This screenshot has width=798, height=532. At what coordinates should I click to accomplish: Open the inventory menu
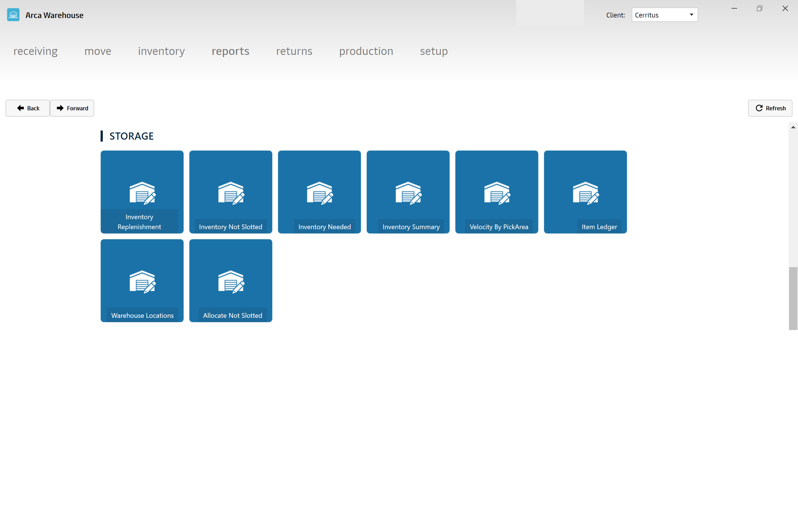tap(162, 51)
